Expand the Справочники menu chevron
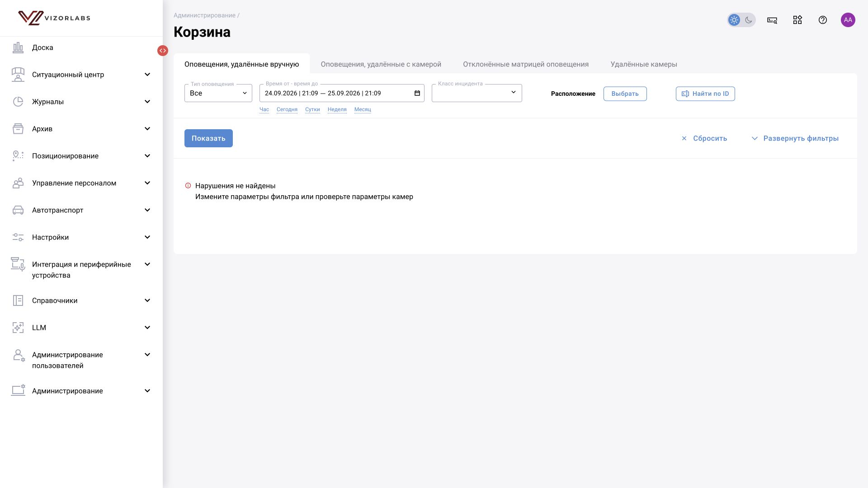 (x=147, y=300)
